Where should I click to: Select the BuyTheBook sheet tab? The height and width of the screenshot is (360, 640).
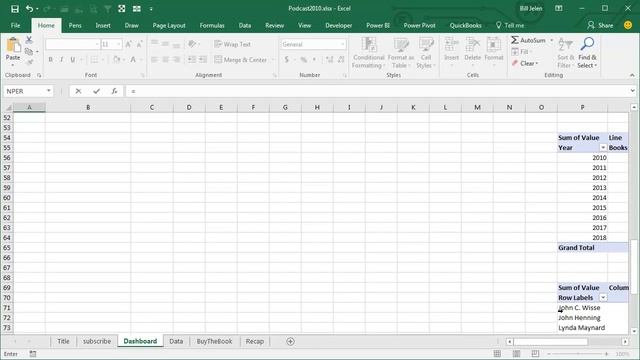click(214, 341)
